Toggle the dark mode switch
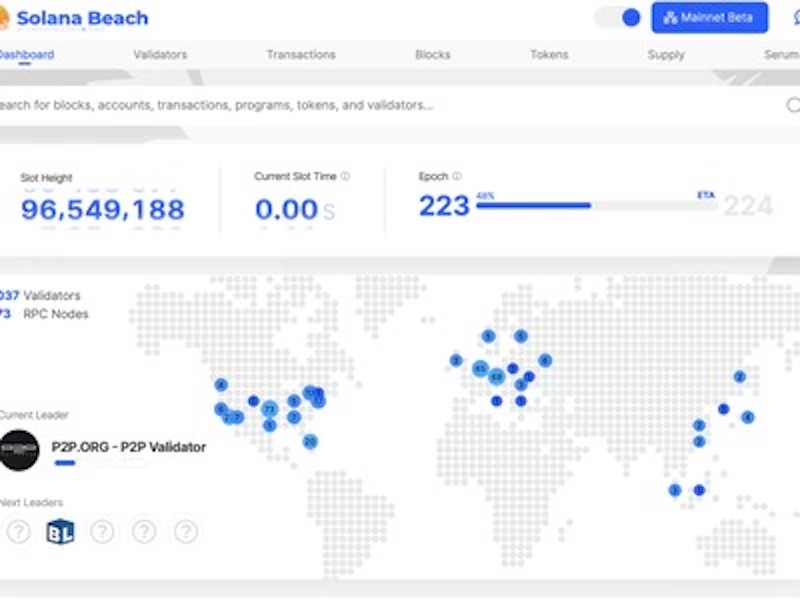The image size is (800, 600). coord(618,18)
